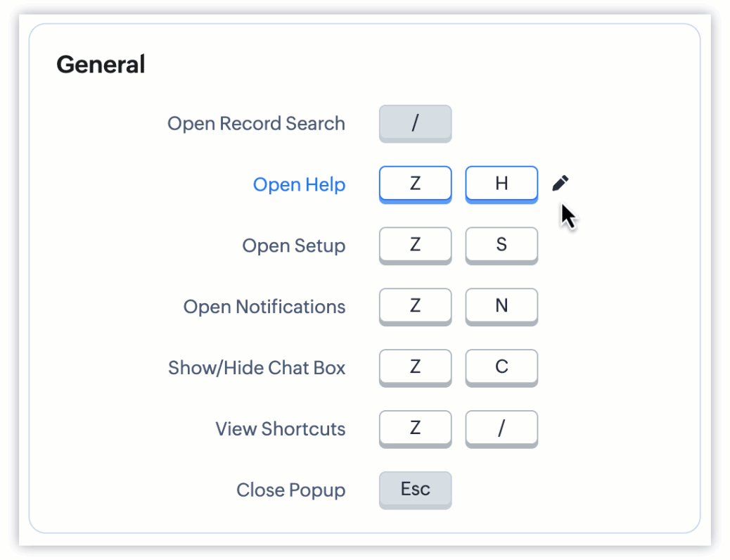Click the Open Record Search label

pos(256,123)
